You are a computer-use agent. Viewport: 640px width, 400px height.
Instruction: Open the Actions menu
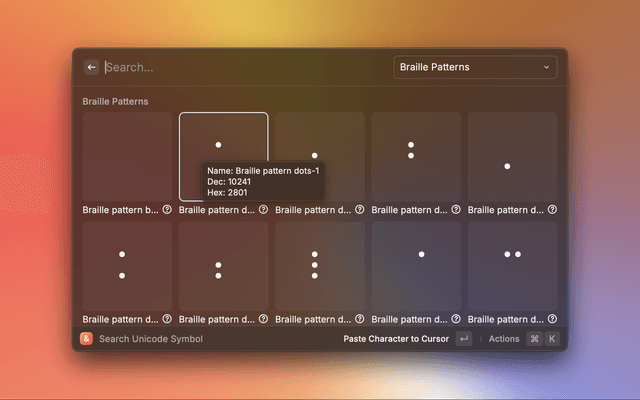click(x=504, y=339)
